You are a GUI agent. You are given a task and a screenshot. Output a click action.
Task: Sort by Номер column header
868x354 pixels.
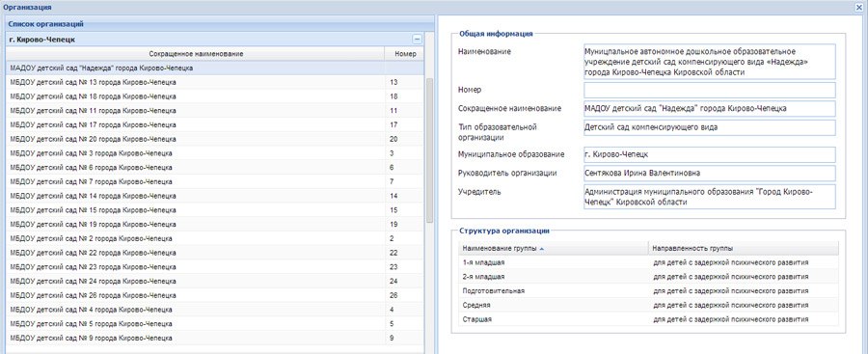tap(405, 54)
